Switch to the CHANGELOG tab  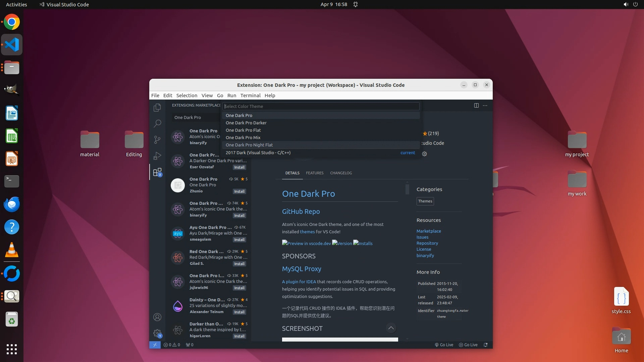tap(341, 173)
